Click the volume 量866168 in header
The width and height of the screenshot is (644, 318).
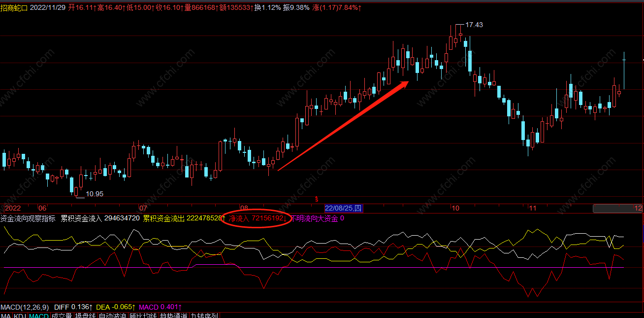[x=201, y=8]
